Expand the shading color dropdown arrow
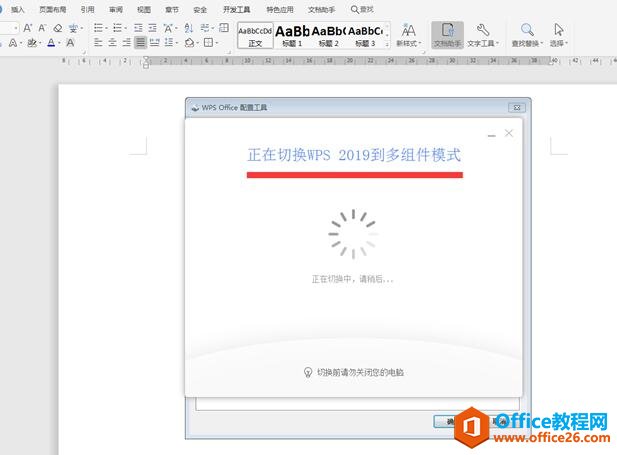This screenshot has width=617, height=455. coord(198,43)
